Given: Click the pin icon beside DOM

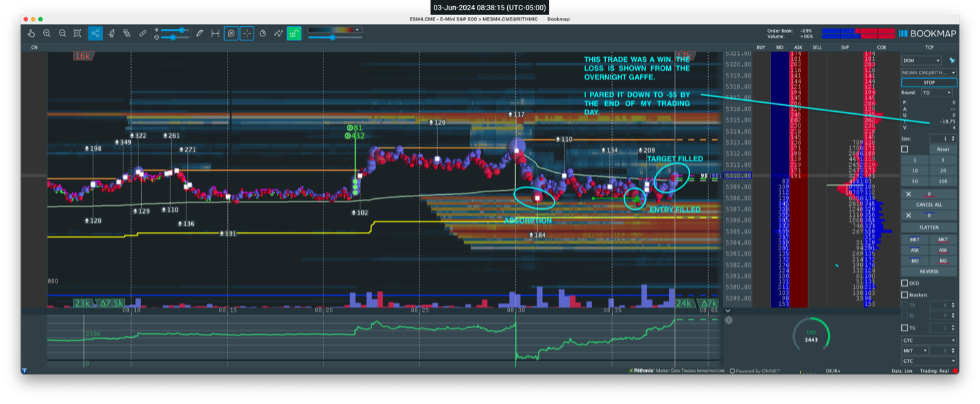Looking at the screenshot, I should coord(952,61).
